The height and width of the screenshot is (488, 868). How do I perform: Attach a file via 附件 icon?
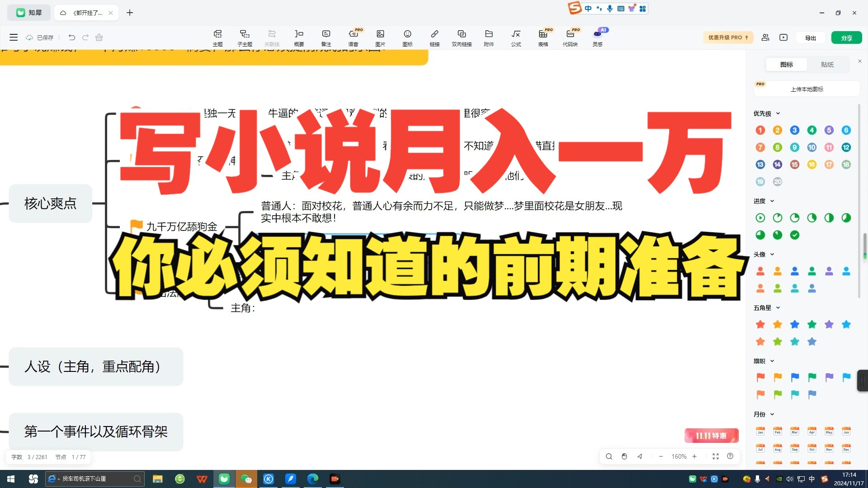click(x=489, y=38)
